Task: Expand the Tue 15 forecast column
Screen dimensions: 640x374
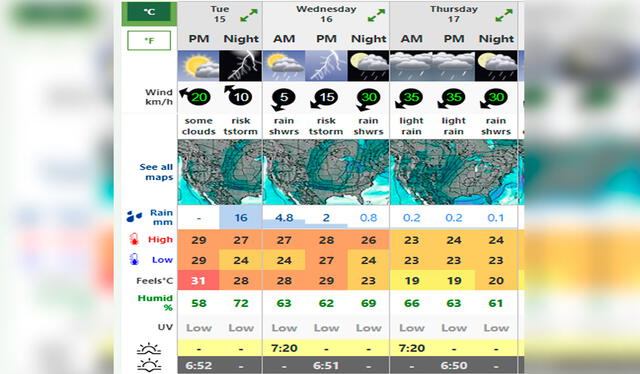Action: click(x=249, y=16)
